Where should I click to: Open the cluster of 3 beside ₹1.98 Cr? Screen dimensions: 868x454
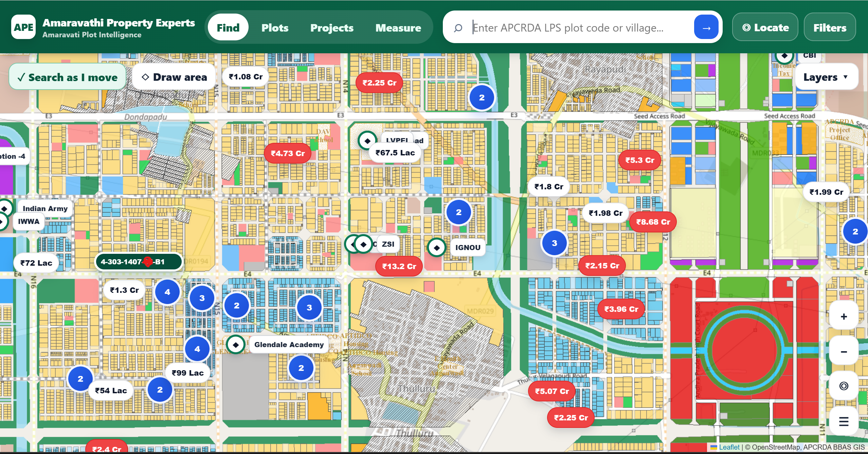555,243
